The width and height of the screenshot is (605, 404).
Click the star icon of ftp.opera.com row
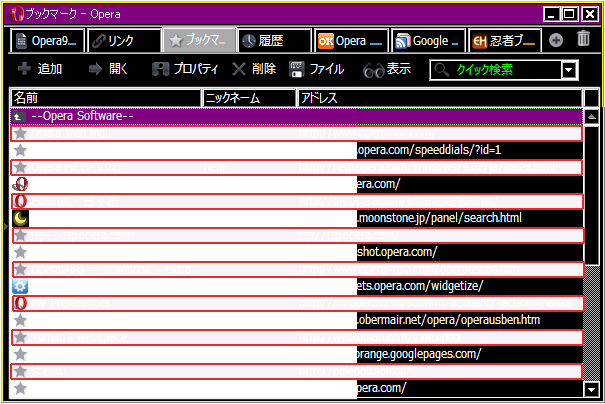[x=20, y=235]
